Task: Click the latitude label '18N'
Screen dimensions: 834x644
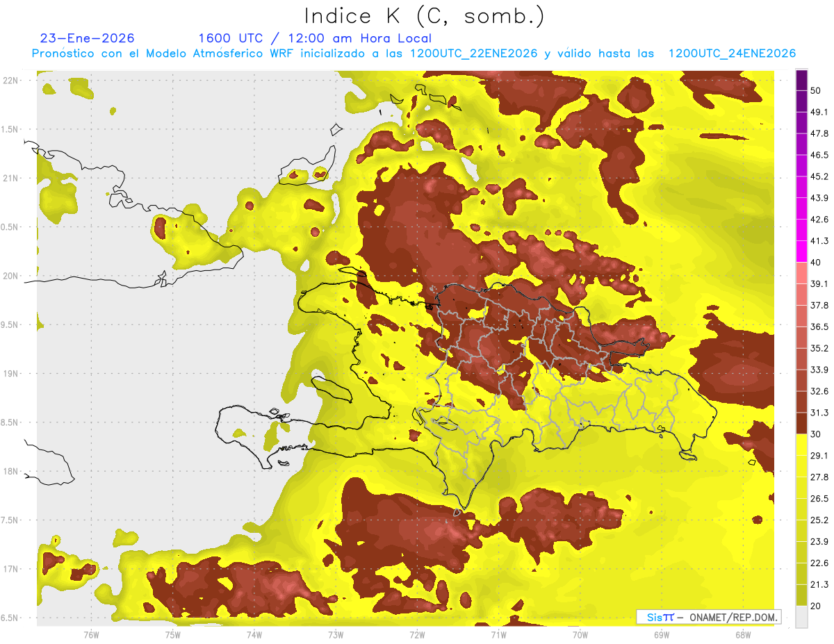Action: pyautogui.click(x=11, y=471)
